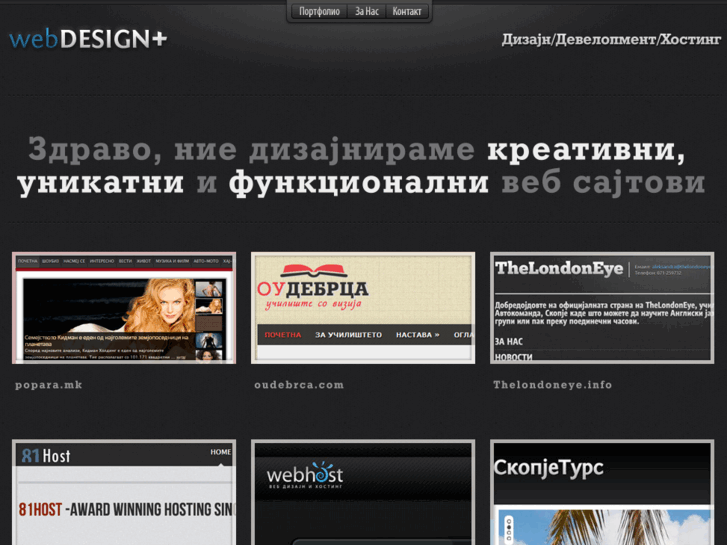Open the За Нас menu item
Image resolution: width=727 pixels, height=545 pixels.
coord(367,11)
